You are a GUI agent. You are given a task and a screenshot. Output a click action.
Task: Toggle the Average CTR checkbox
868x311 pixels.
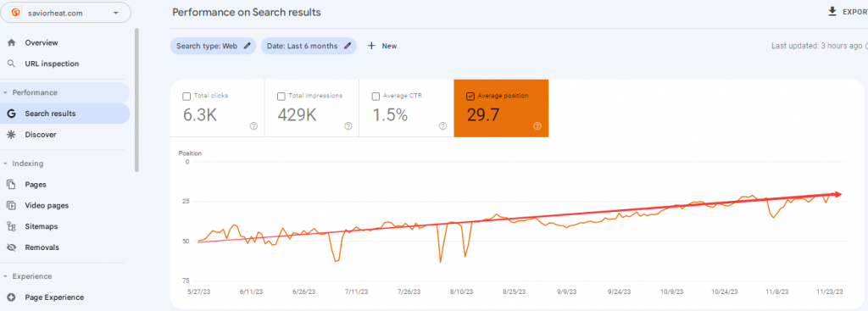(376, 97)
